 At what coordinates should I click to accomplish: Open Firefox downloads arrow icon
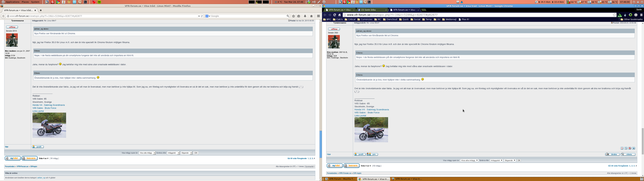[305, 16]
